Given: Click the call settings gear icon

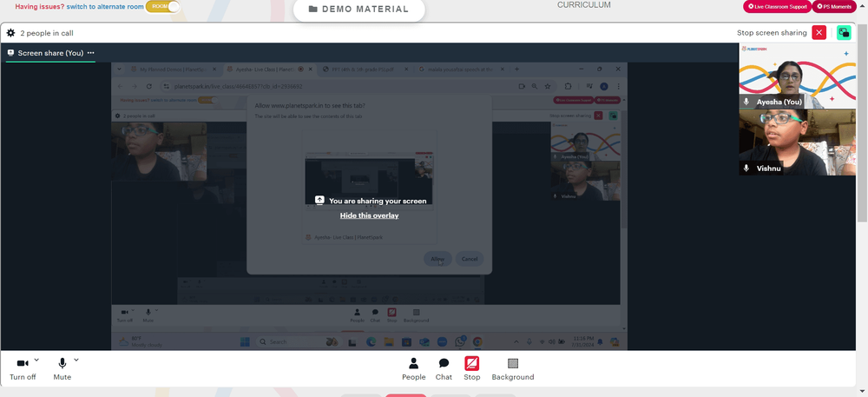Looking at the screenshot, I should (x=11, y=33).
